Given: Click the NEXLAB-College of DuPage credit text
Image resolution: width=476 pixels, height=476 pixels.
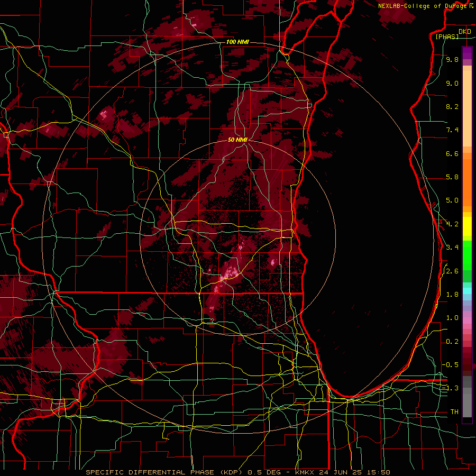Looking at the screenshot, I should click(x=423, y=6).
